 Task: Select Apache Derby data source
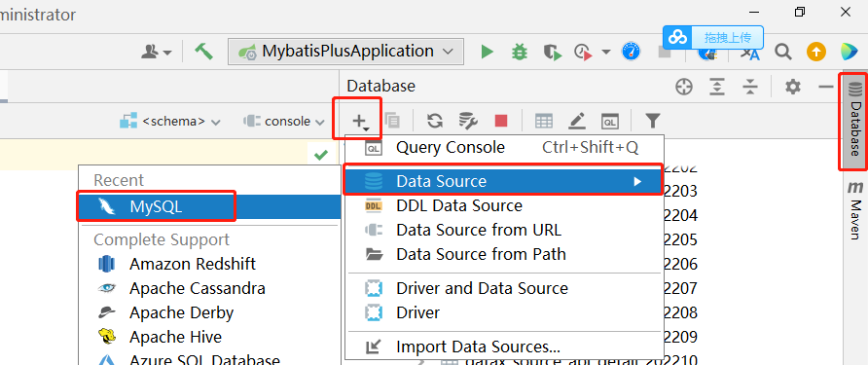pos(210,312)
